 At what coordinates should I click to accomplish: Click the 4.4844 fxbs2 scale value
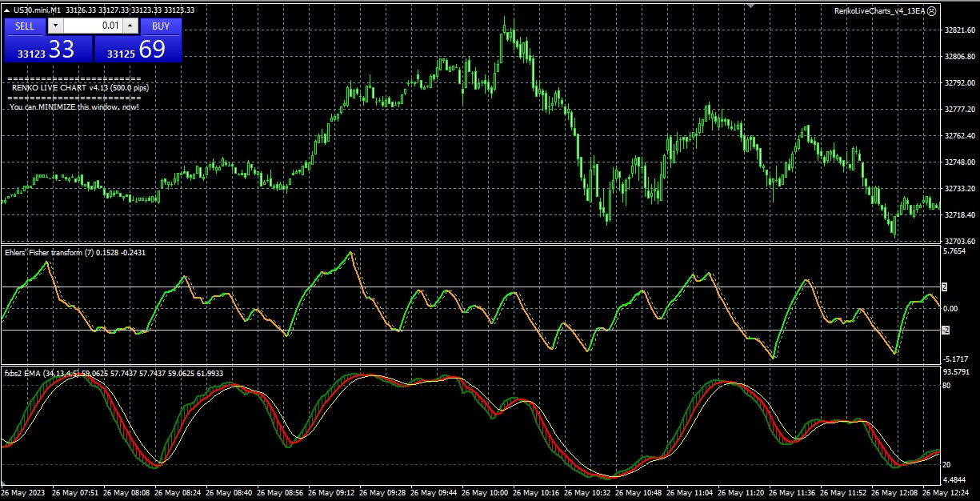pos(955,480)
